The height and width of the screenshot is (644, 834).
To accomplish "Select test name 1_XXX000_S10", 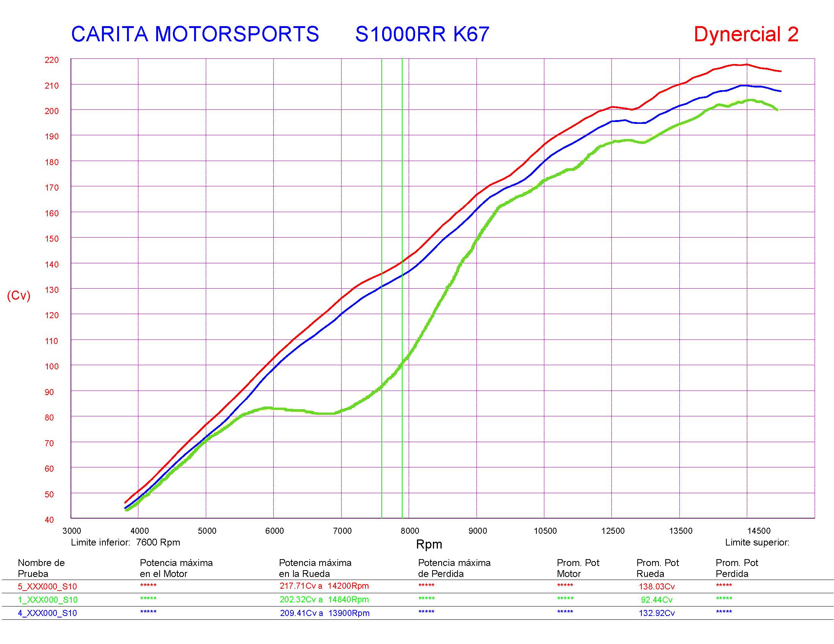I will pyautogui.click(x=48, y=600).
